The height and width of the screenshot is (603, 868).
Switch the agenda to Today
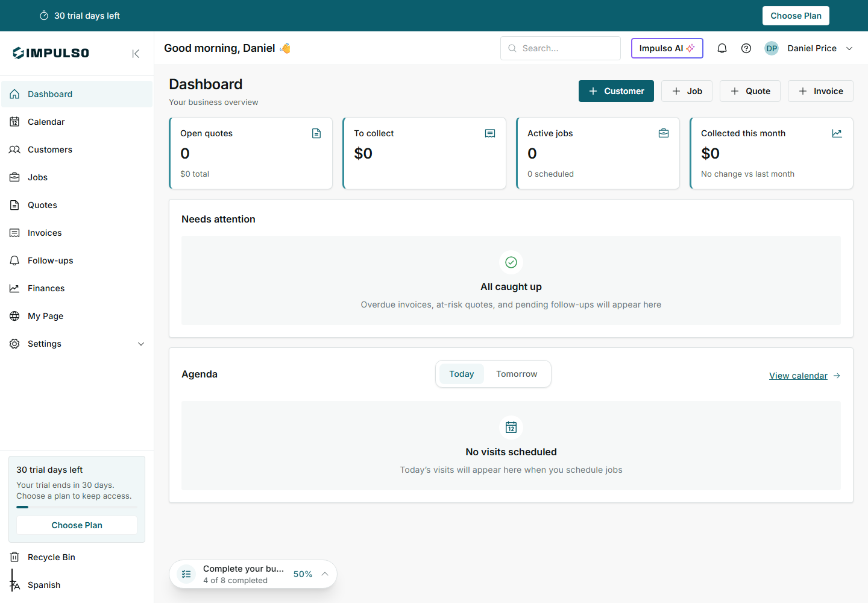462,374
